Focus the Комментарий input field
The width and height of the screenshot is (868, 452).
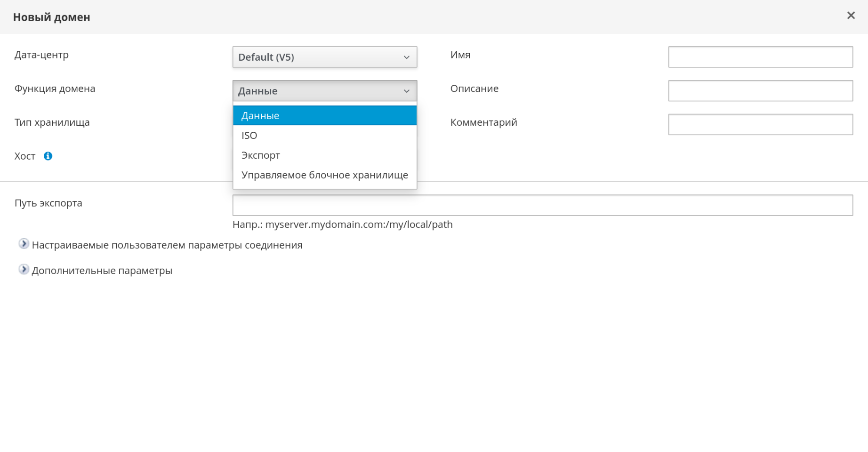(x=760, y=125)
